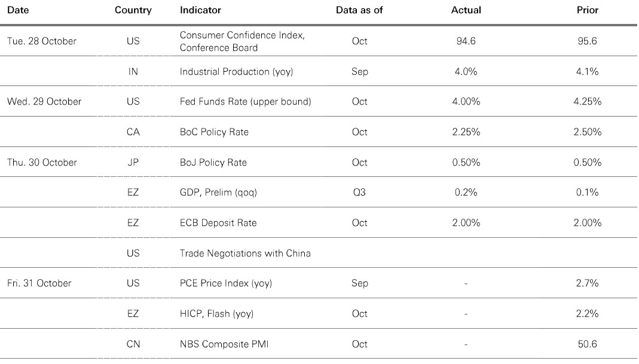Viewport: 639px width, 364px height.
Task: Select the Consumer Confidence Index indicator
Action: tap(242, 41)
